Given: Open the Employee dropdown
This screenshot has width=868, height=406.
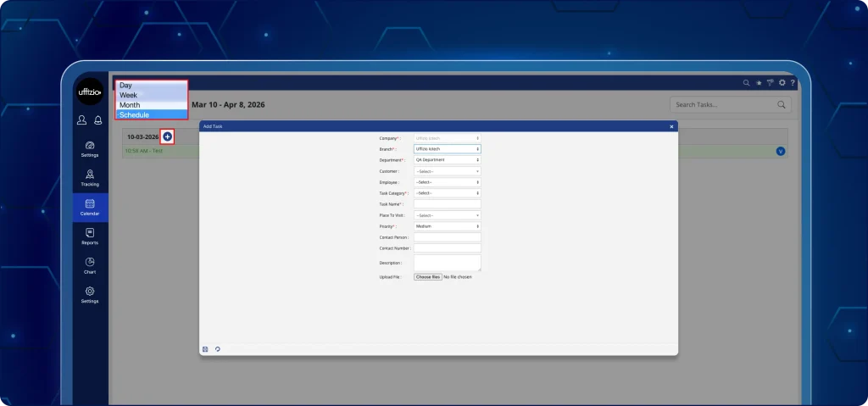Looking at the screenshot, I should click(x=448, y=182).
